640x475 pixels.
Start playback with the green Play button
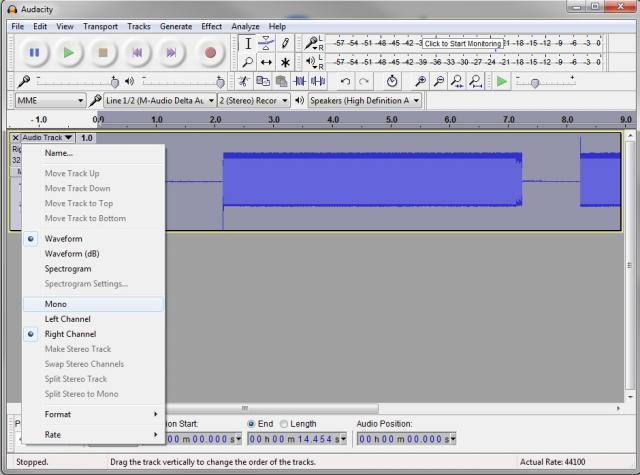coord(69,53)
